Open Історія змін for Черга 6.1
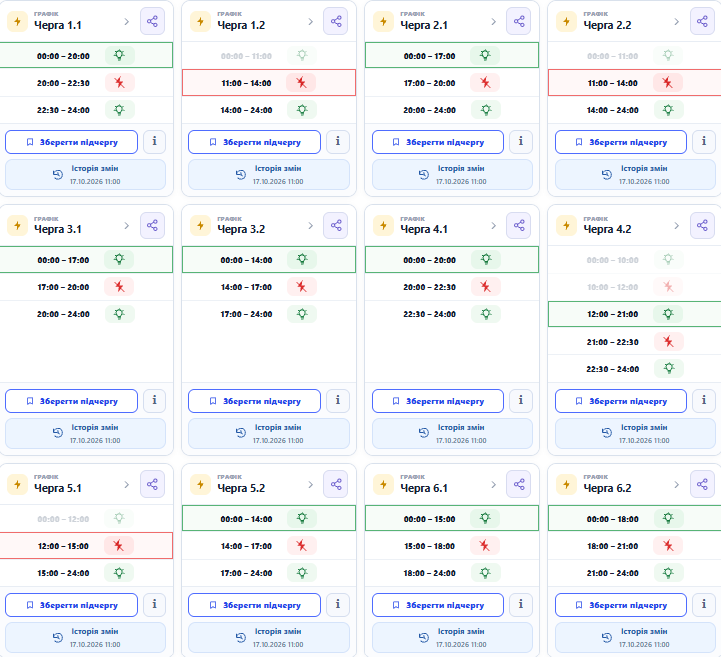 (452, 637)
